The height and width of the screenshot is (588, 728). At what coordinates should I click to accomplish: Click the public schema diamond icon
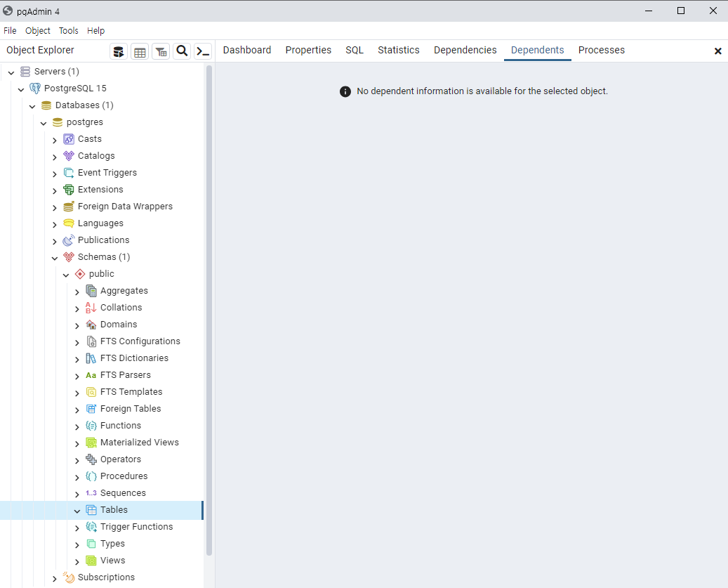pos(80,274)
